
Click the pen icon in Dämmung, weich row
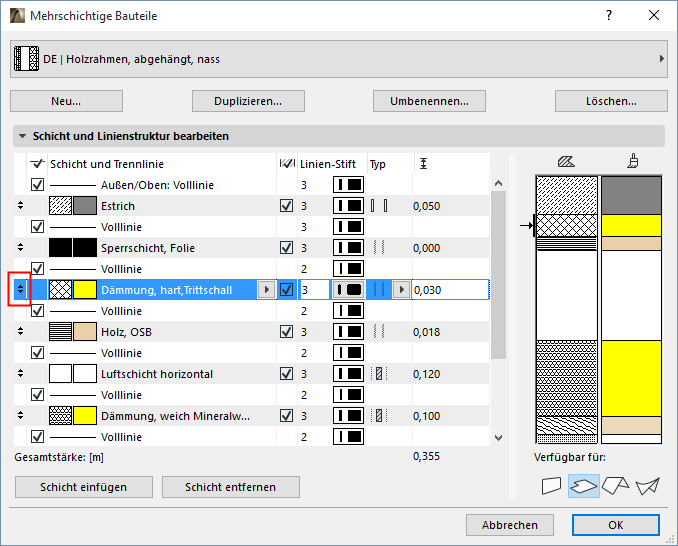pyautogui.click(x=348, y=415)
